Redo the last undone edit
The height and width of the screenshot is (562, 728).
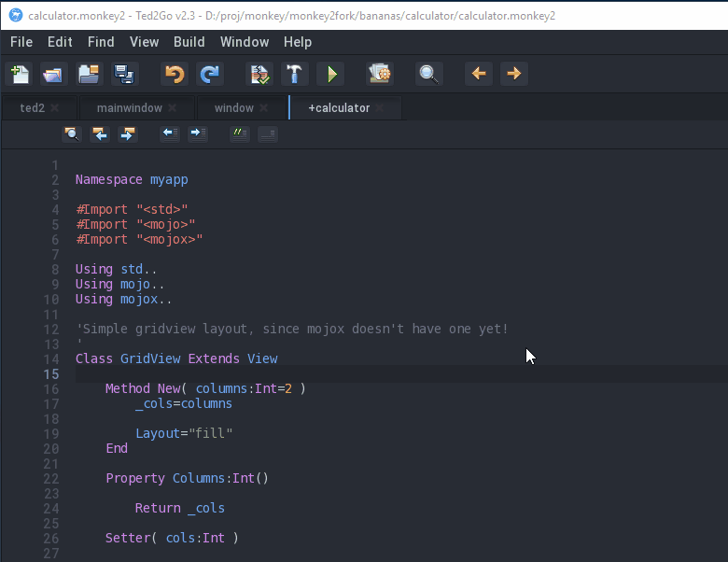click(210, 74)
